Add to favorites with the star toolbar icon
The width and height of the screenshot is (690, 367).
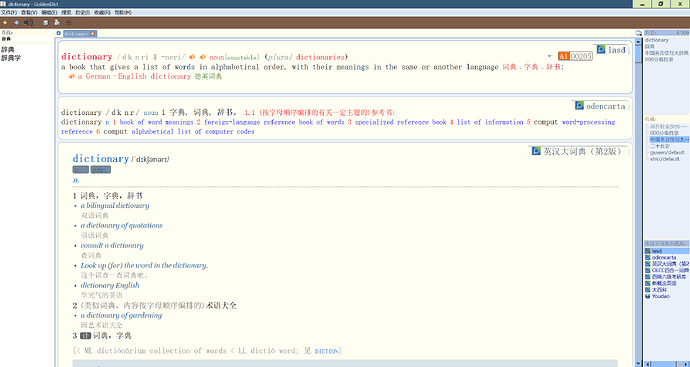click(x=69, y=22)
